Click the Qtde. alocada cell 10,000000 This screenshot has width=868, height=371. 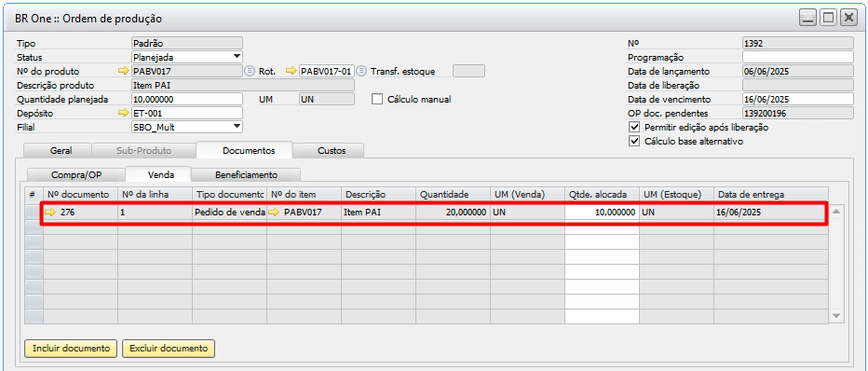point(602,213)
